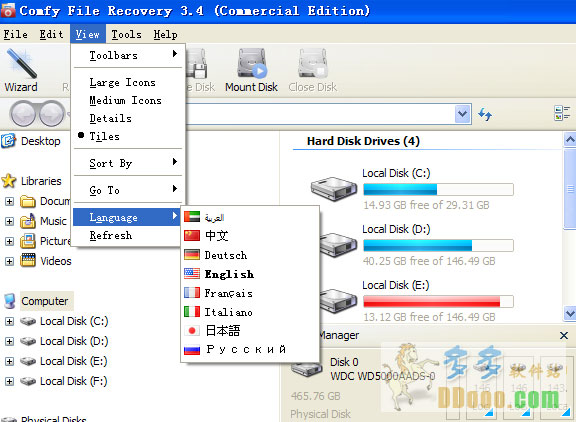576x422 pixels.
Task: Select 日本語 from the language list
Action: point(223,331)
